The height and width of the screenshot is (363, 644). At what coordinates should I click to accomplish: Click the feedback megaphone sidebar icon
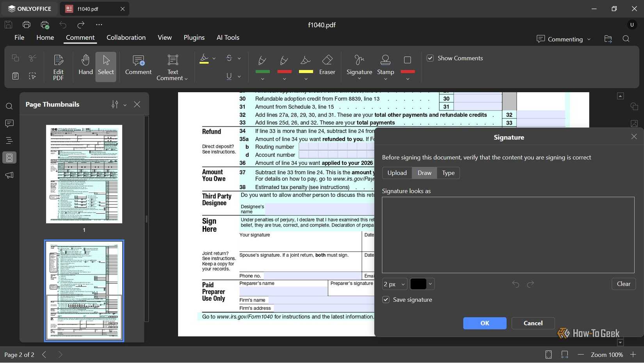[9, 175]
